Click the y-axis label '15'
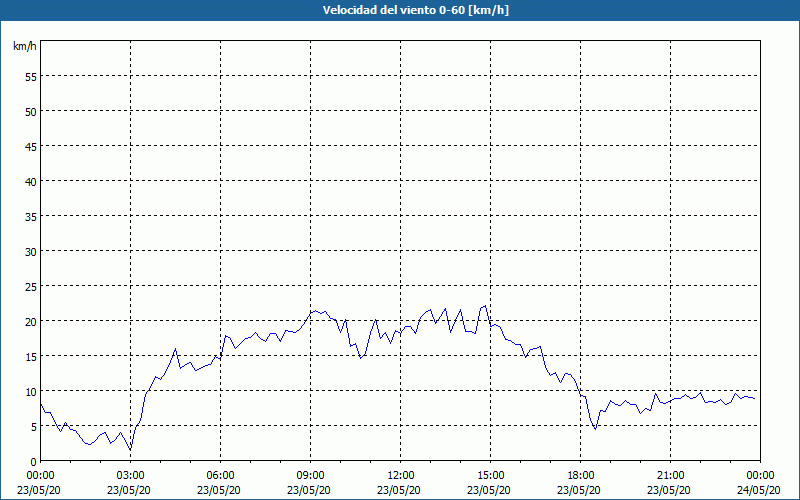This screenshot has height=500, width=800. pyautogui.click(x=31, y=357)
